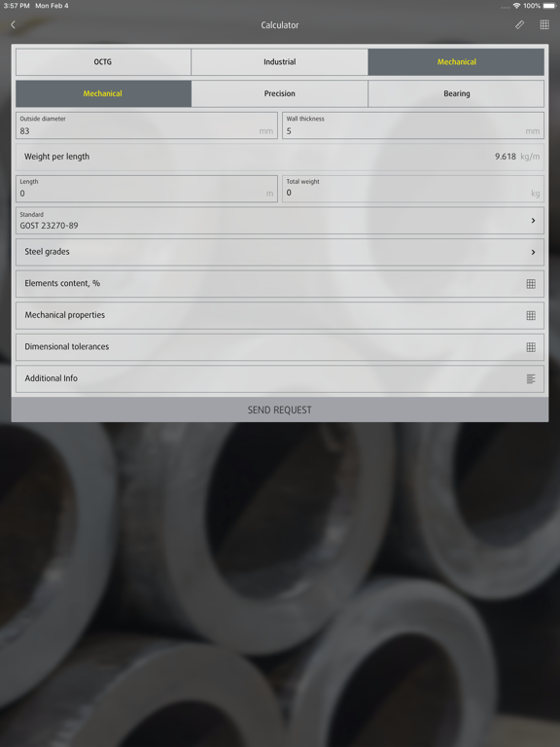Check the battery status icon
560x747 pixels.
(549, 6)
